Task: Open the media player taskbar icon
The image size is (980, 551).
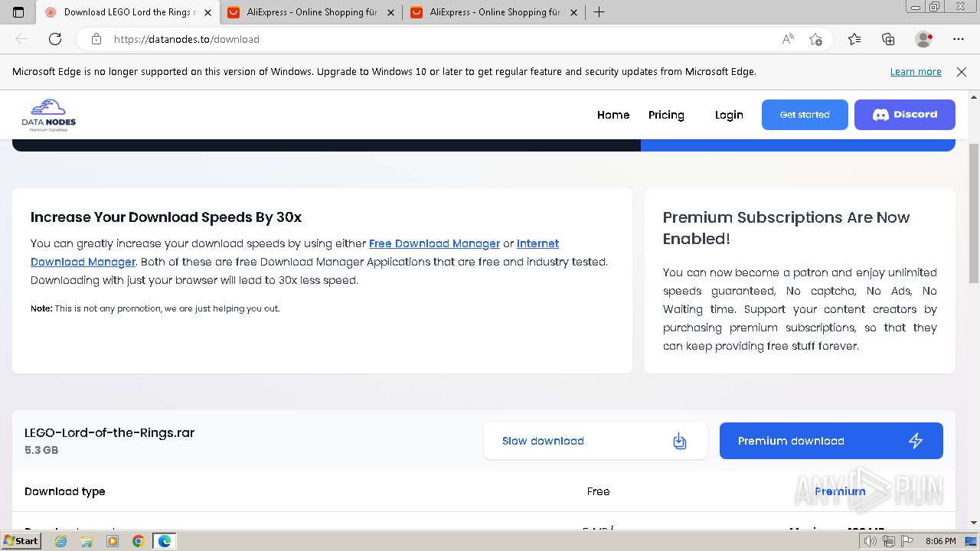Action: pos(113,541)
